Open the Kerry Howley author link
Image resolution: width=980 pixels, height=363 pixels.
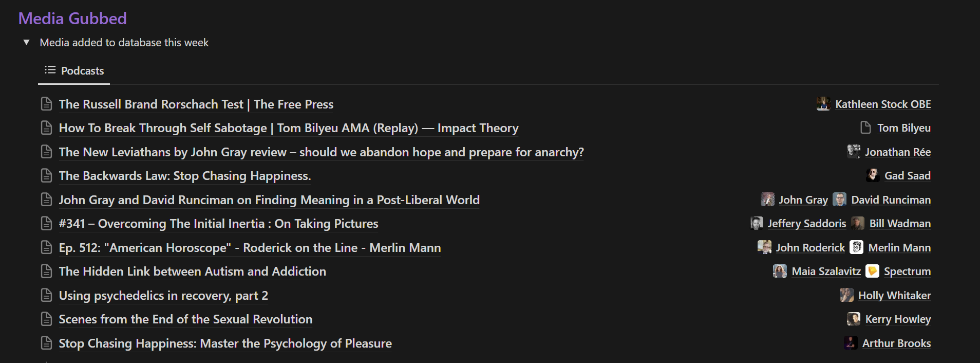pyautogui.click(x=898, y=319)
